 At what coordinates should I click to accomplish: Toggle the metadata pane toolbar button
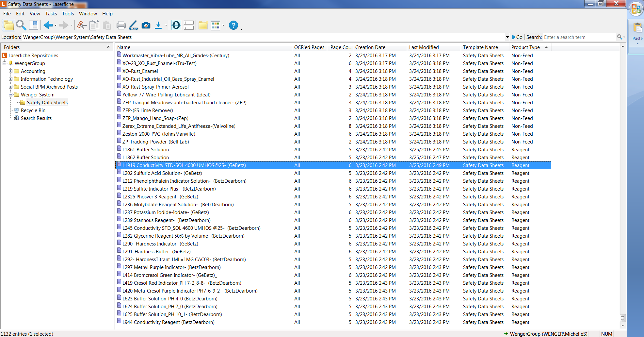tap(176, 25)
